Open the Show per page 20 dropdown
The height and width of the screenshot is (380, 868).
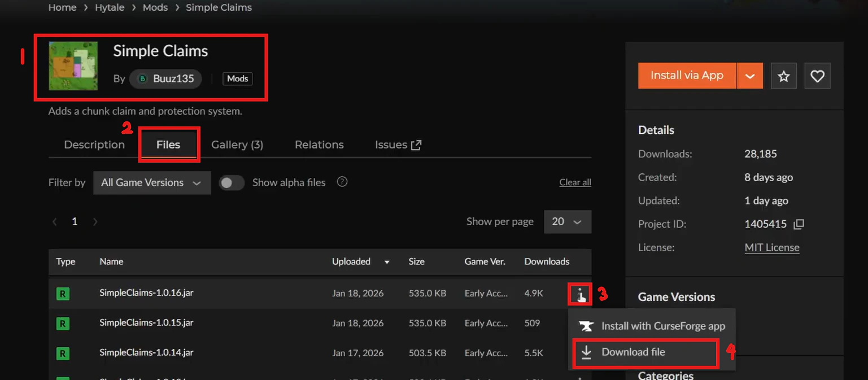(x=568, y=221)
